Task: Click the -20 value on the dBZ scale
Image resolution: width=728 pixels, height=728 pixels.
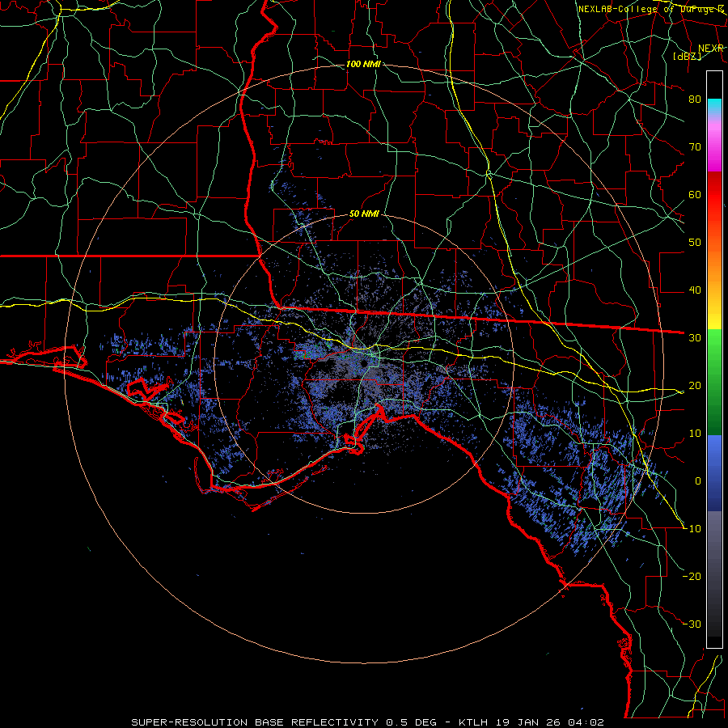Action: tap(692, 577)
